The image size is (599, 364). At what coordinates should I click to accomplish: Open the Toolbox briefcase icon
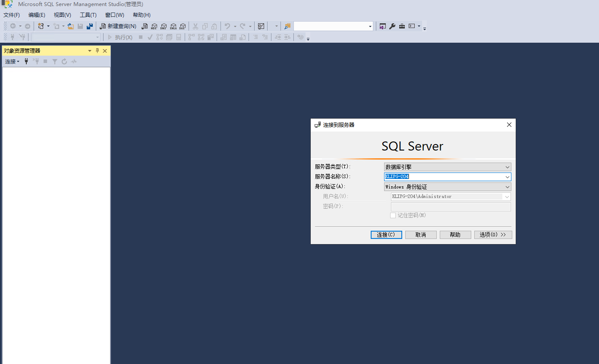402,26
